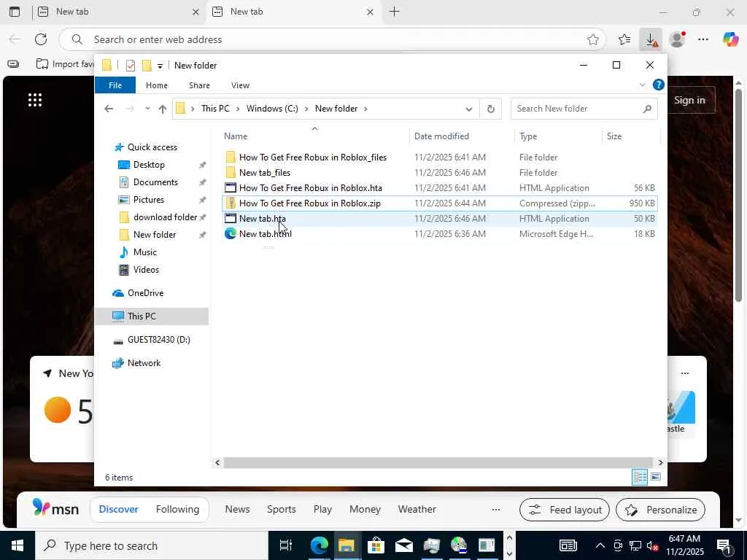
Task: Click the Edge address bar
Action: tap(333, 39)
